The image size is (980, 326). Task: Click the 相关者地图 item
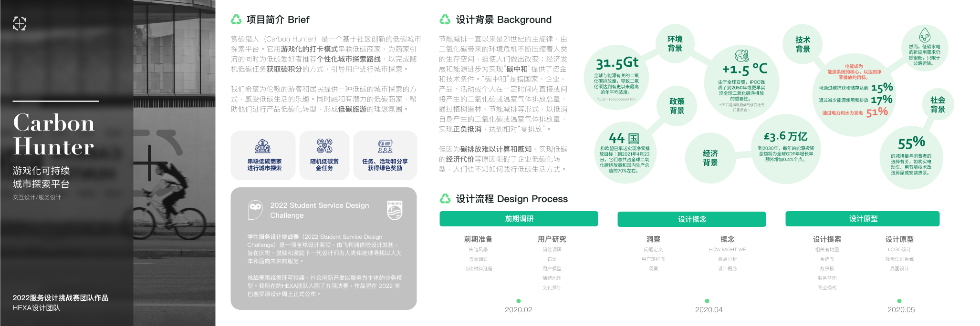pyautogui.click(x=827, y=250)
